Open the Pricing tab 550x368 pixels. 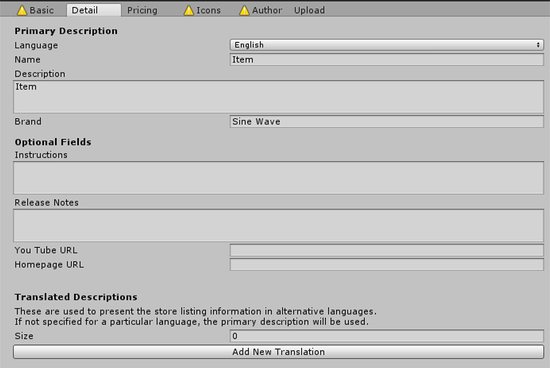coord(142,10)
